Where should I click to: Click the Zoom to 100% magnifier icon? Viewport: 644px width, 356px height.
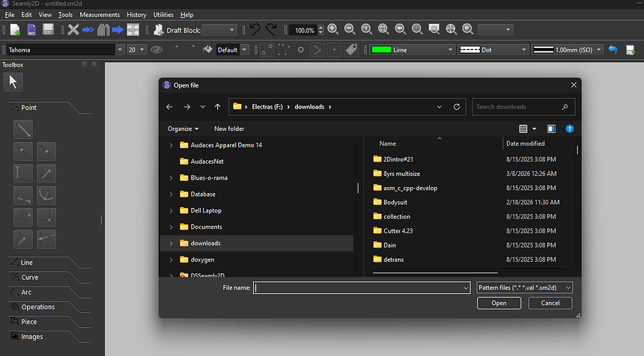366,29
